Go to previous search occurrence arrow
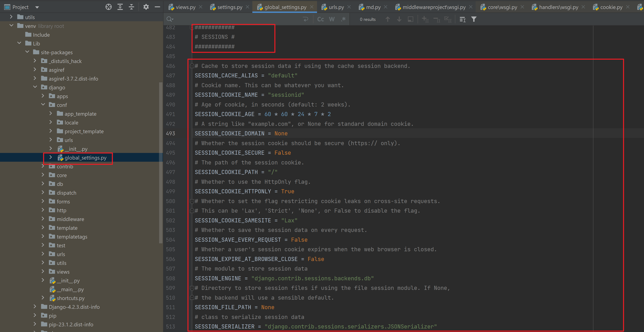The height and width of the screenshot is (332, 644). coord(388,19)
